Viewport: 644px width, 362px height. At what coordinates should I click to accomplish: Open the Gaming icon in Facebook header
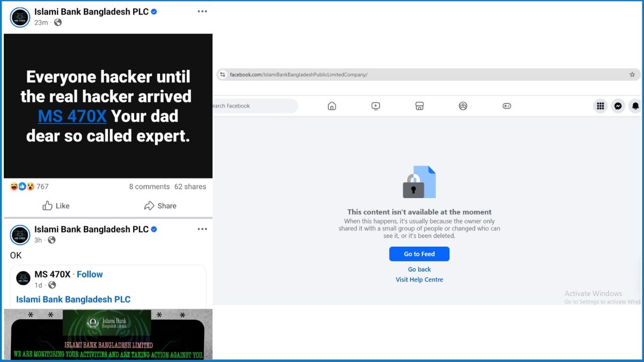click(507, 106)
